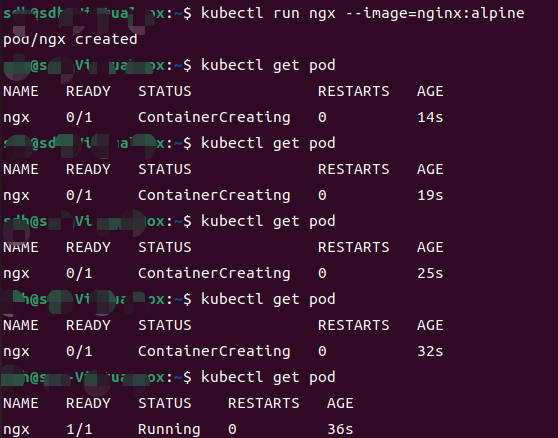Click restarts '0' in the Running row
This screenshot has width=558, height=438.
tap(232, 429)
